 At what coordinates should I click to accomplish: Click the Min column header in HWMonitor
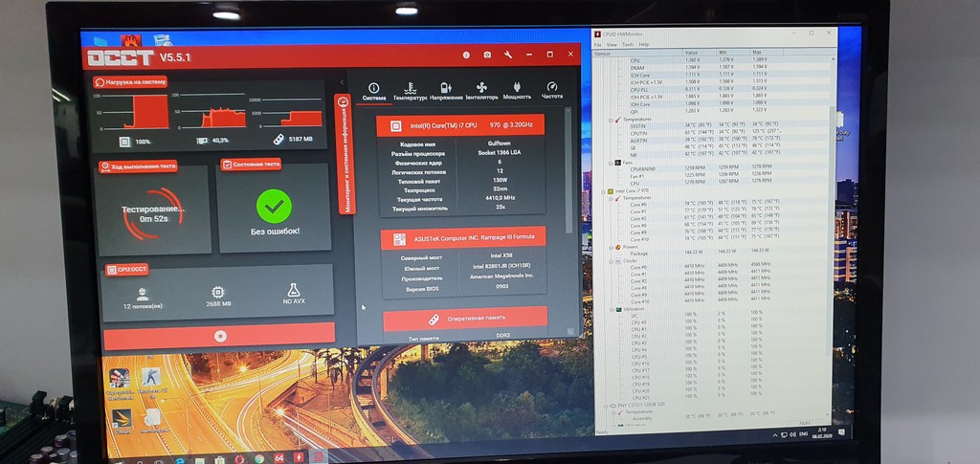point(732,53)
